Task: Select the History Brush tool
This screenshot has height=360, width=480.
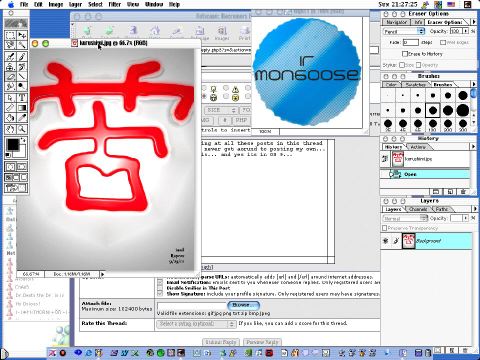Action: click(x=22, y=67)
